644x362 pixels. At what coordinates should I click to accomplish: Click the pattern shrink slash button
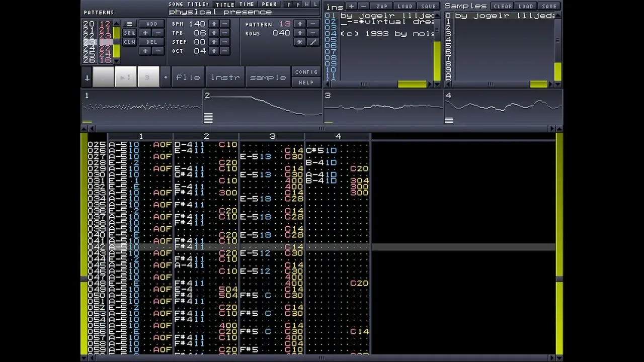pos(313,42)
